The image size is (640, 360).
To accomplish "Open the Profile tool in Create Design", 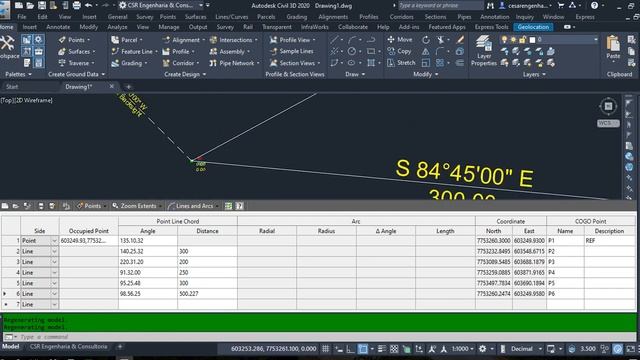I will tap(178, 52).
